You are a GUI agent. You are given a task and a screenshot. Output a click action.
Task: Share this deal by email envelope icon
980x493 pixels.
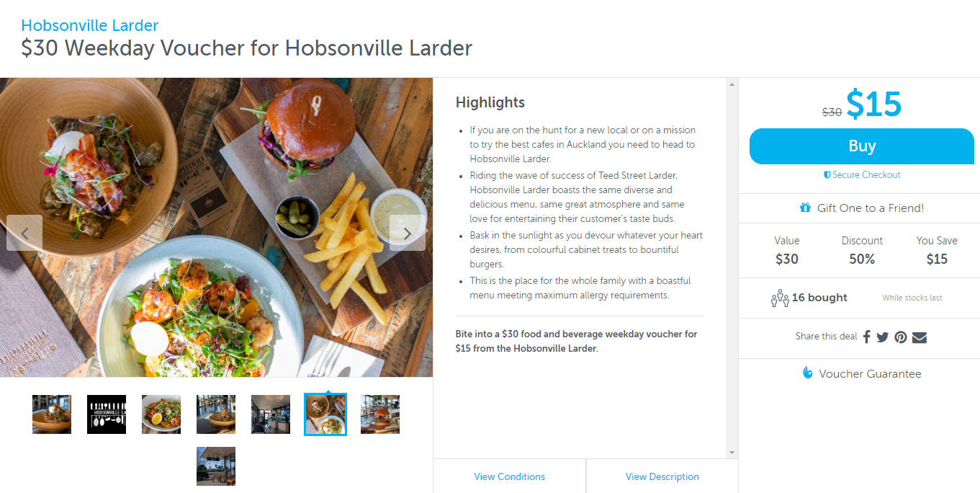click(x=920, y=337)
